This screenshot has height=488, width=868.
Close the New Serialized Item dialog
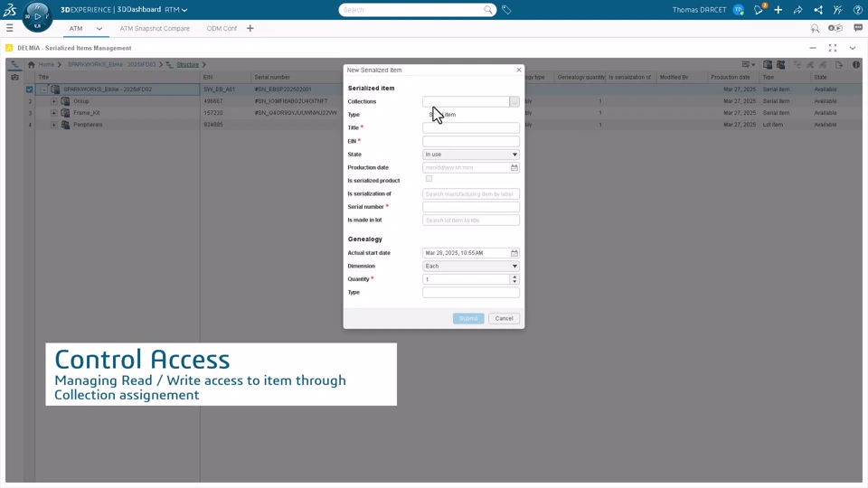(519, 70)
